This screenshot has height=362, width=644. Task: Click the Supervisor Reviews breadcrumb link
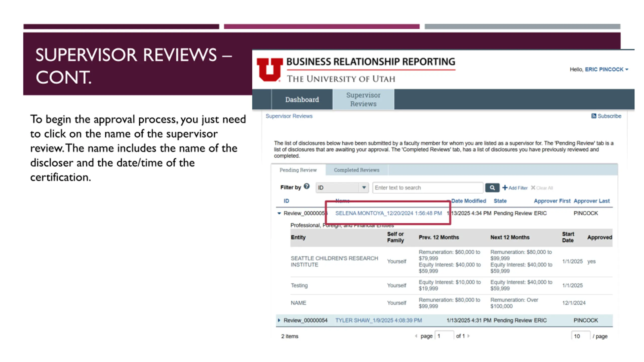point(289,116)
